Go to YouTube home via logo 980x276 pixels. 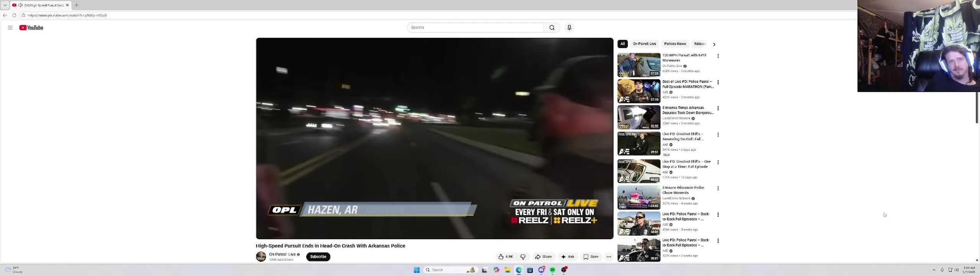point(31,28)
